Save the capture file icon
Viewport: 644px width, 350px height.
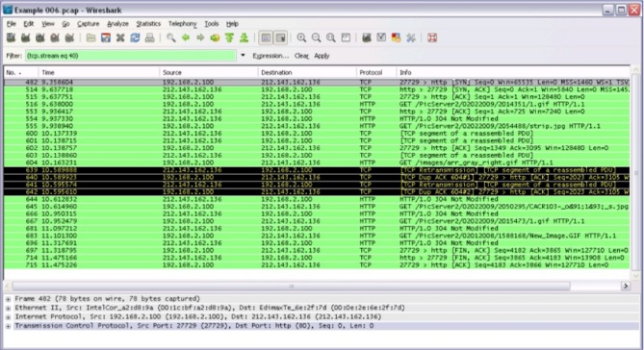coord(106,37)
